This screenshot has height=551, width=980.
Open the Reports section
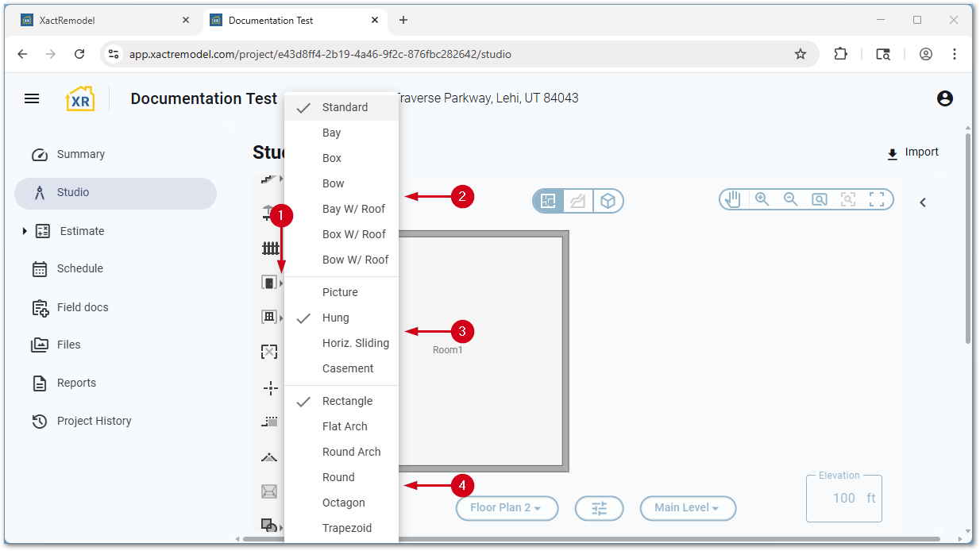coord(75,383)
